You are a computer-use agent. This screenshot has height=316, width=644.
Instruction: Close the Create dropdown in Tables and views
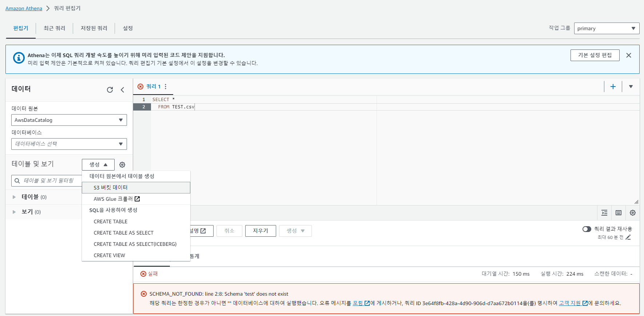pos(98,165)
